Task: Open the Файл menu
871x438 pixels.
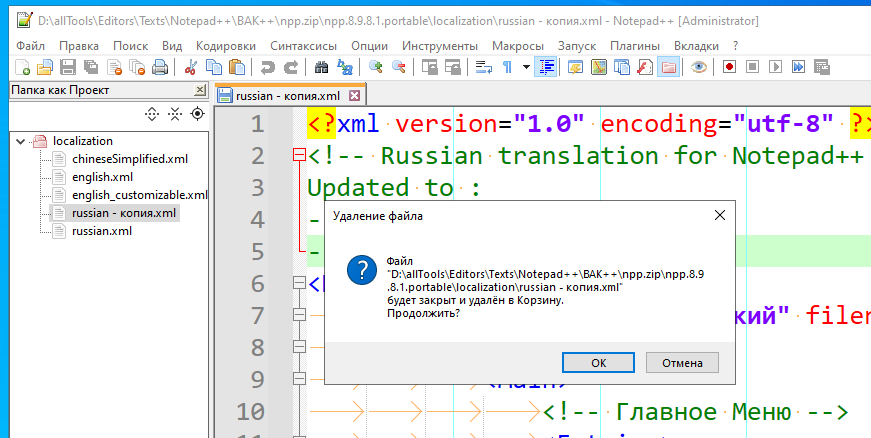Action: click(x=31, y=46)
